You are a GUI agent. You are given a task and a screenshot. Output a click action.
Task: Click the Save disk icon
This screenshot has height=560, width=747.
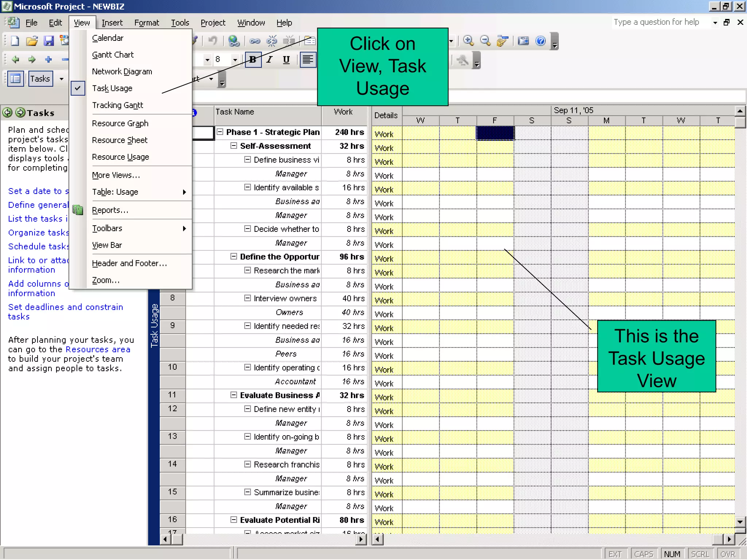(x=49, y=41)
